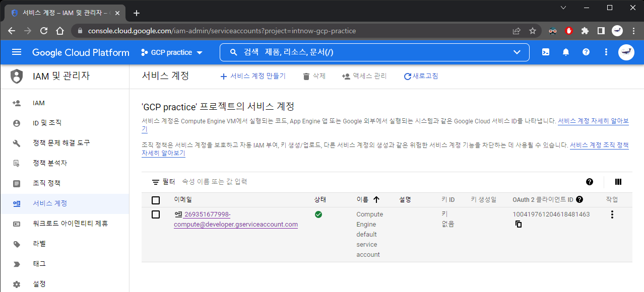Click the 상태 column header

(x=320, y=200)
